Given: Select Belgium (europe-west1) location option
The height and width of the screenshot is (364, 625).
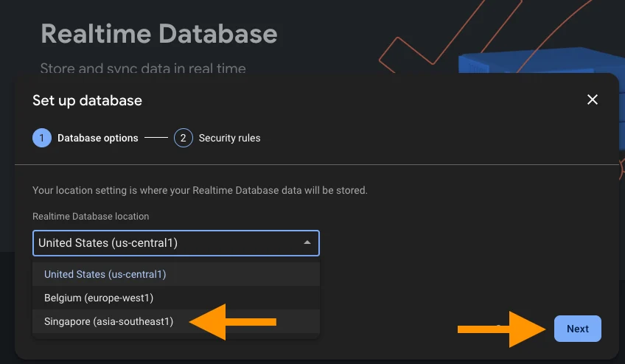Looking at the screenshot, I should [99, 298].
